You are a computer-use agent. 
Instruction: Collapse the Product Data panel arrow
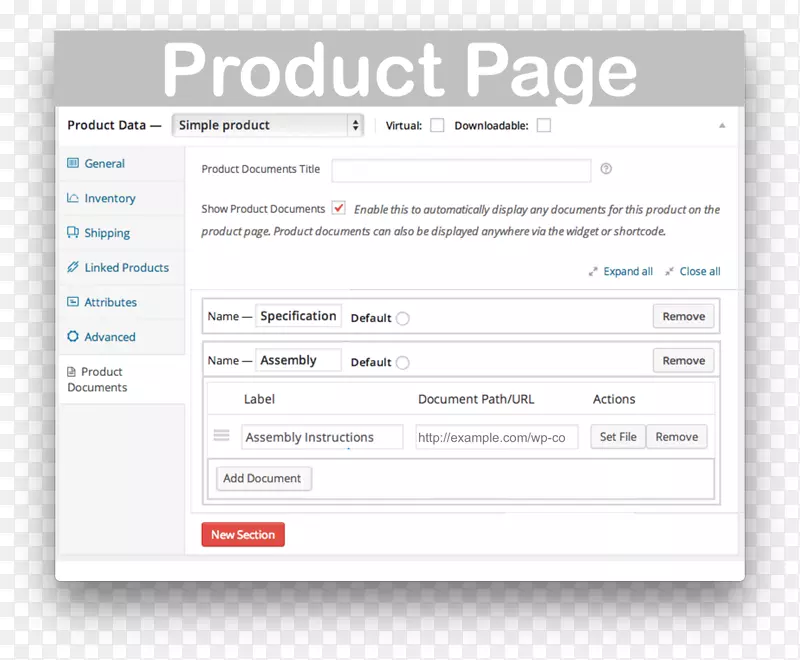[722, 126]
